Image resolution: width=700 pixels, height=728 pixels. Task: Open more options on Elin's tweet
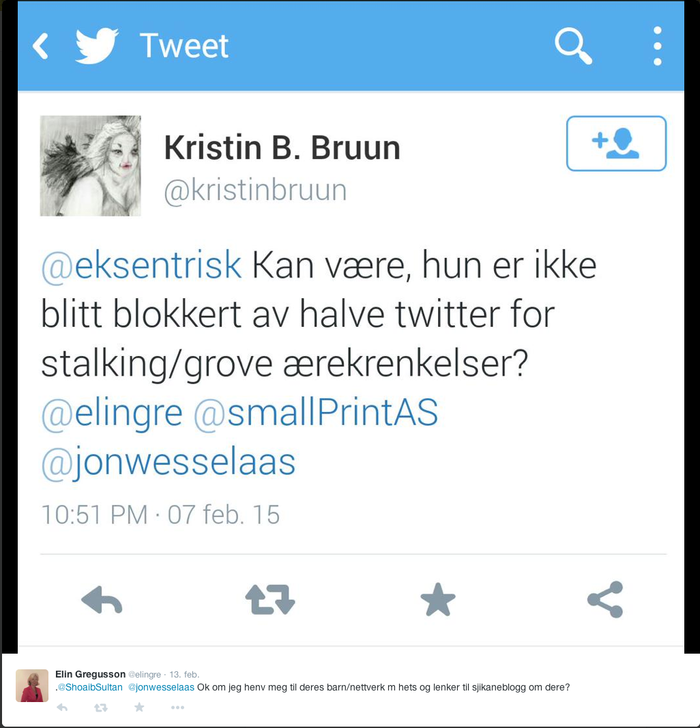click(x=178, y=708)
